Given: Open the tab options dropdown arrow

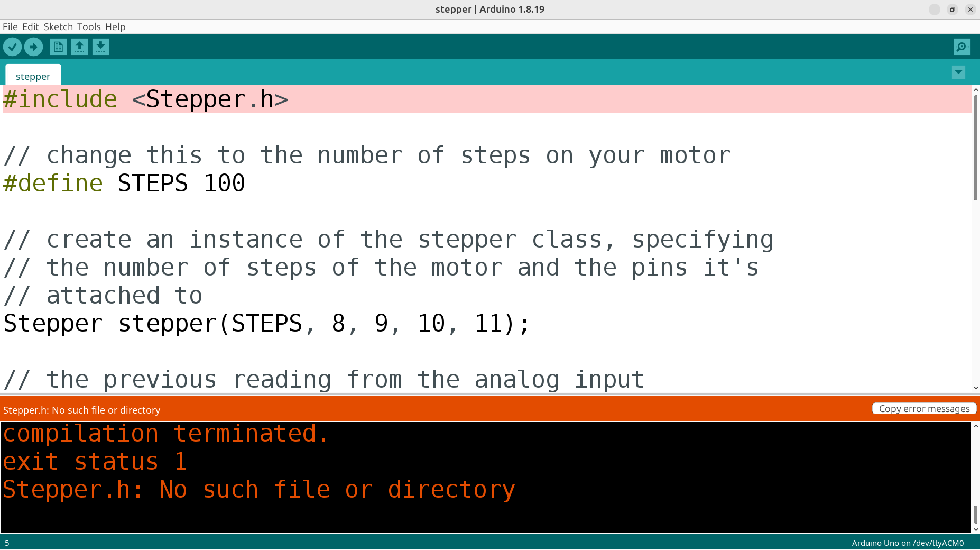Looking at the screenshot, I should pos(958,72).
